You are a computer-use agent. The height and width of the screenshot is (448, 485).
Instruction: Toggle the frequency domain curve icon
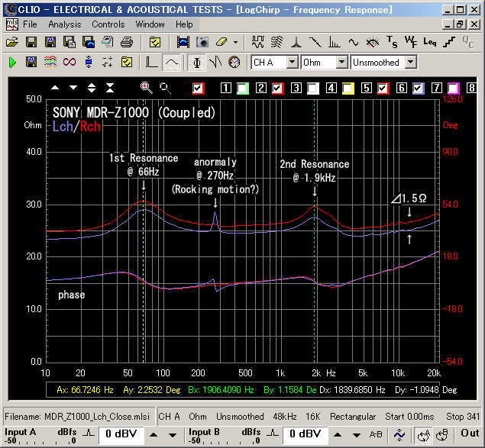[171, 63]
